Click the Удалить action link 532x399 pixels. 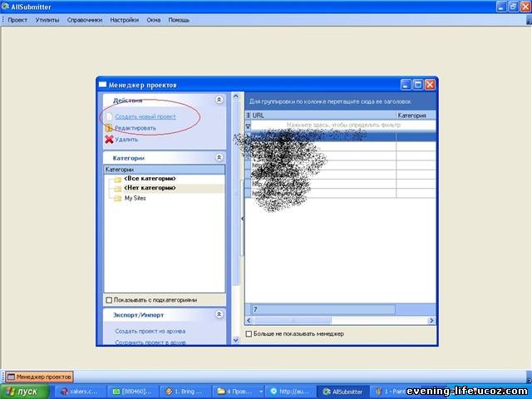pos(126,140)
